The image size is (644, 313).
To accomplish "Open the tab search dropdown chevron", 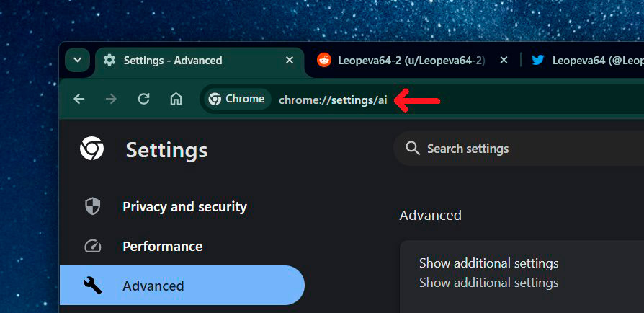I will [77, 61].
